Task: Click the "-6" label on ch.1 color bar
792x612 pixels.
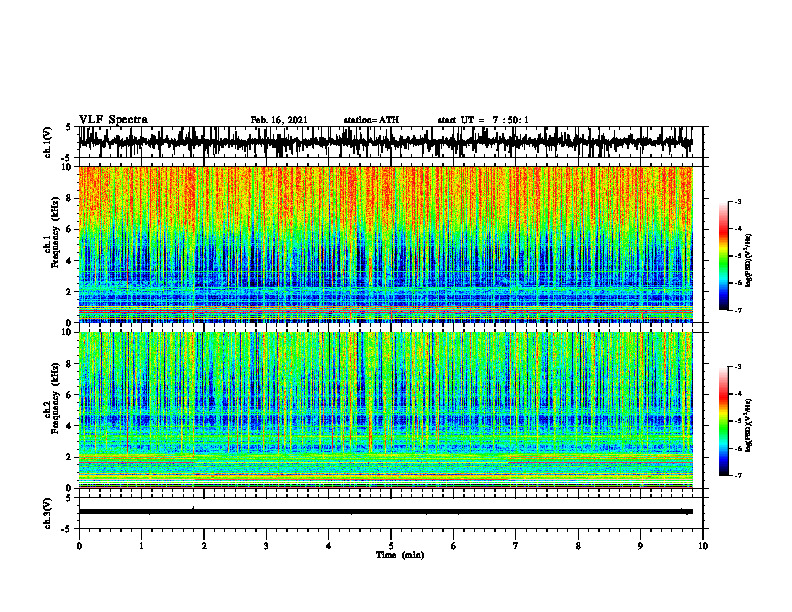Action: pos(737,283)
